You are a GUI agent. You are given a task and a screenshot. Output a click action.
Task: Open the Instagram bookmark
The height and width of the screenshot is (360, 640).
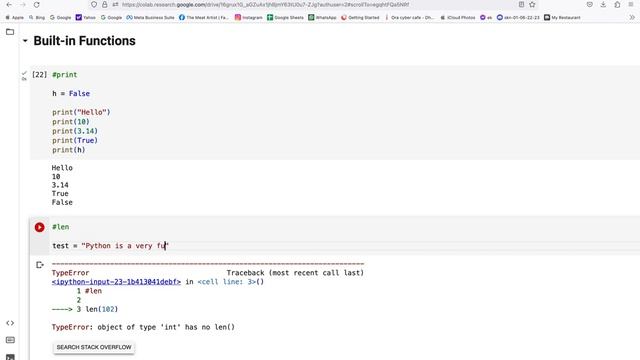(249, 18)
